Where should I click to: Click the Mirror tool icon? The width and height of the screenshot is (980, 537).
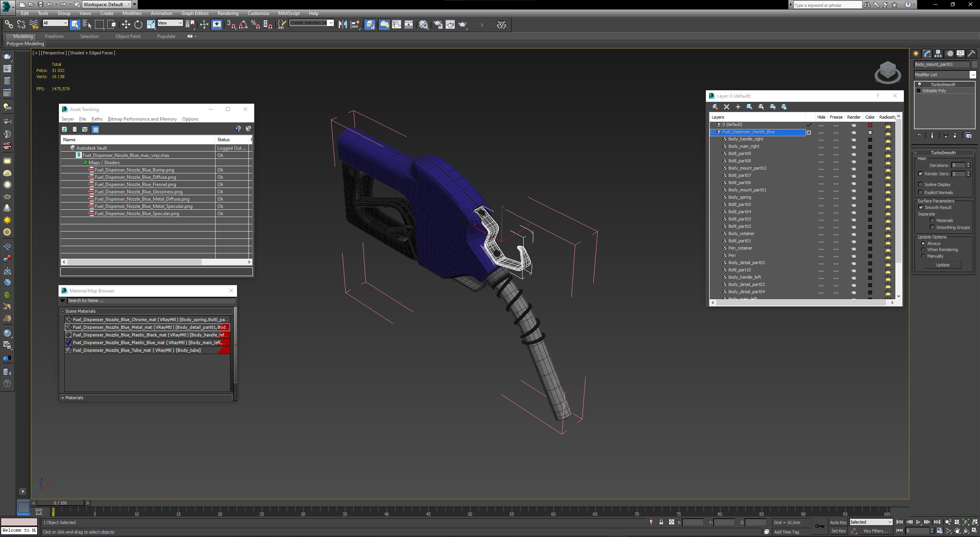tap(343, 24)
